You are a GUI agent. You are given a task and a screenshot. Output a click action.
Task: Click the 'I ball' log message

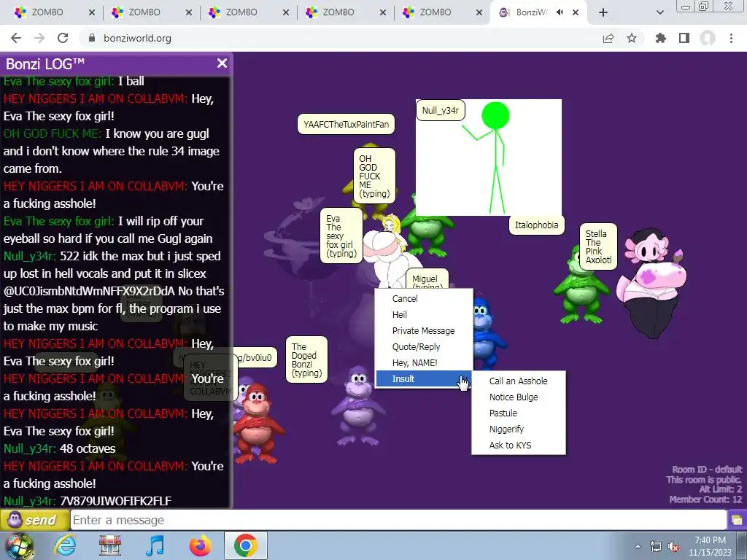131,81
